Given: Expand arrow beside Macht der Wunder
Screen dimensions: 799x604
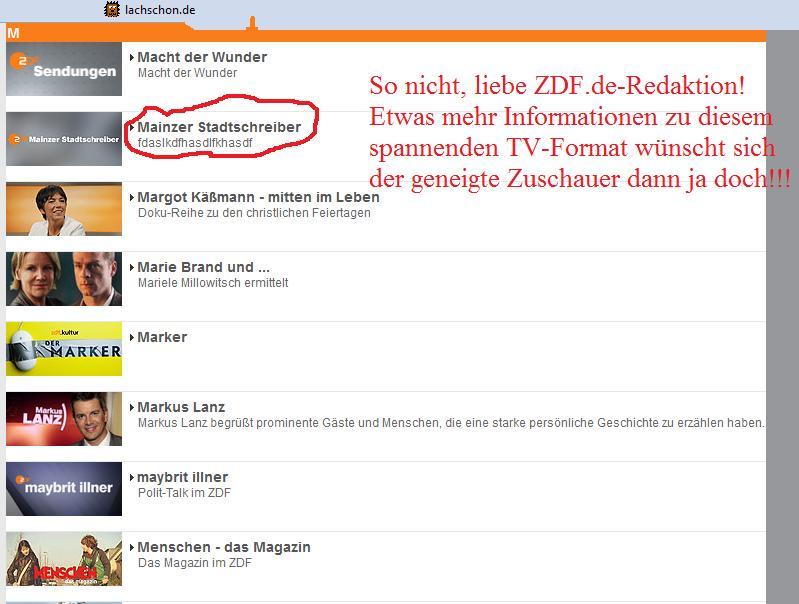Looking at the screenshot, I should coord(132,58).
